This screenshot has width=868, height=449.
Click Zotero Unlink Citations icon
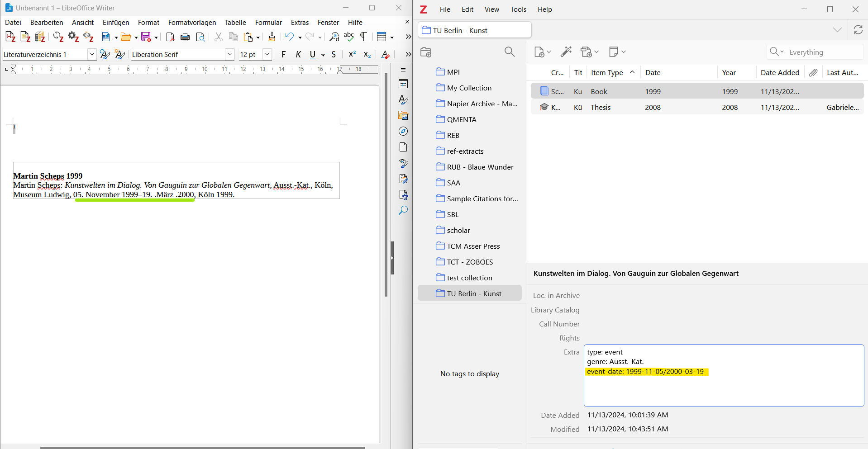point(88,37)
